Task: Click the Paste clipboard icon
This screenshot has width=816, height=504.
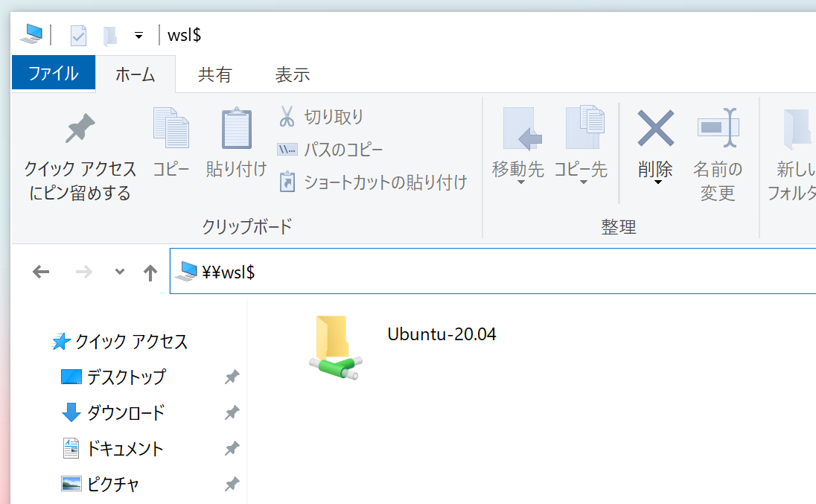Action: (237, 130)
